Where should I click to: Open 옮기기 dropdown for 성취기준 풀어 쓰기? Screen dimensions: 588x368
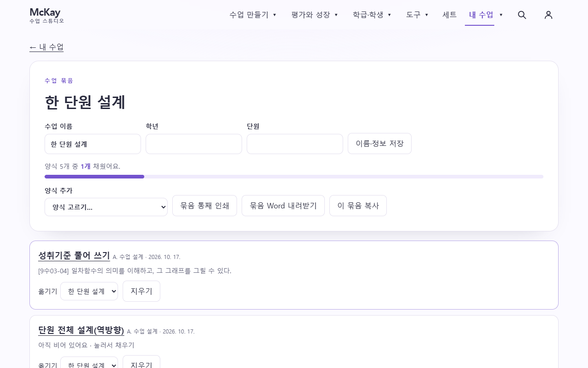coord(89,291)
